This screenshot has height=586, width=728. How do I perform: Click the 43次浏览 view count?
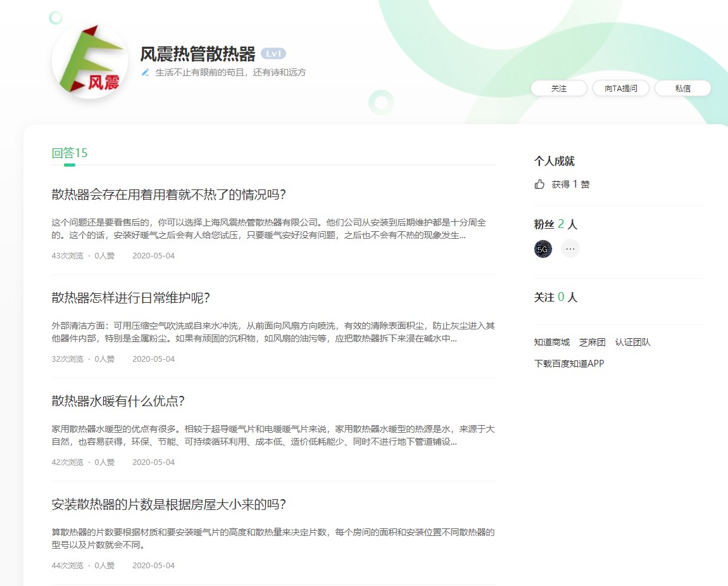67,255
